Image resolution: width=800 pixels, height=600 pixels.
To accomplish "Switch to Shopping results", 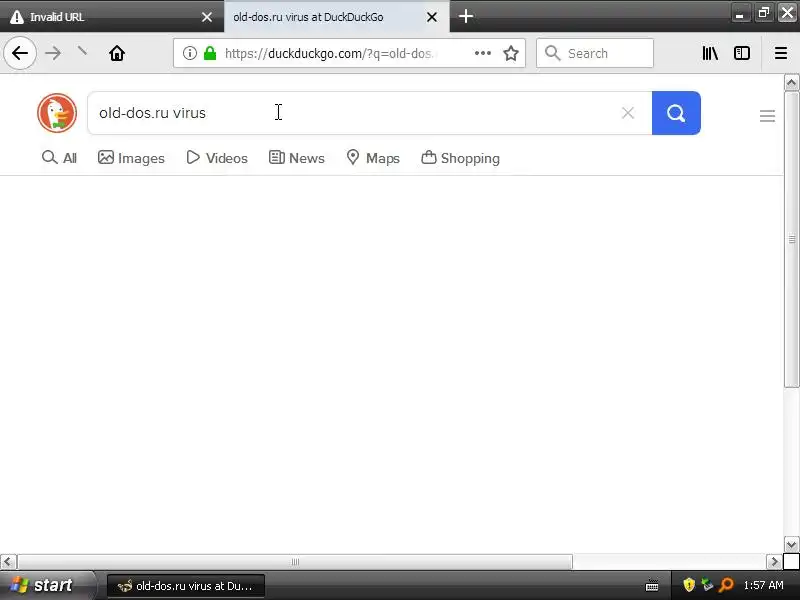I will pyautogui.click(x=460, y=158).
